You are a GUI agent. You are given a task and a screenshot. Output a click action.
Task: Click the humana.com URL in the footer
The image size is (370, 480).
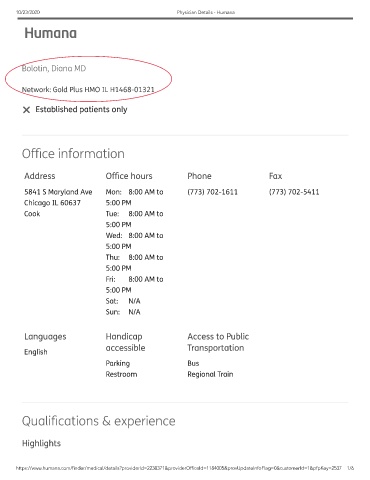(179, 468)
